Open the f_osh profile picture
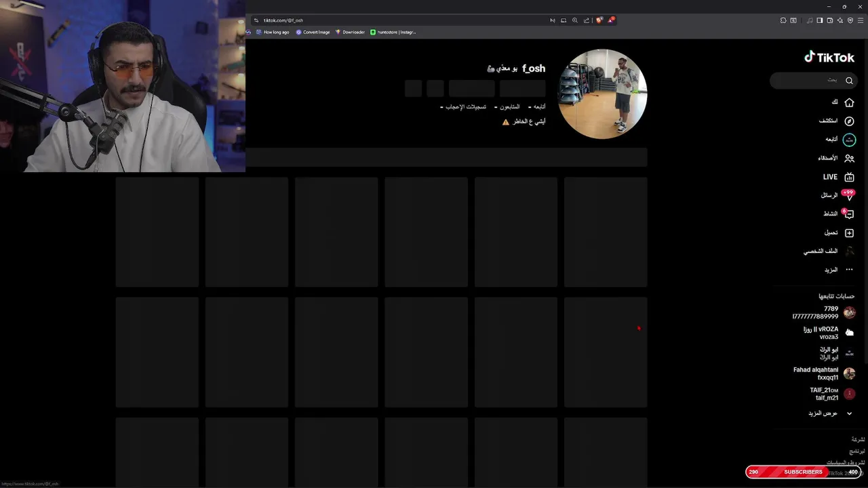 coord(602,94)
